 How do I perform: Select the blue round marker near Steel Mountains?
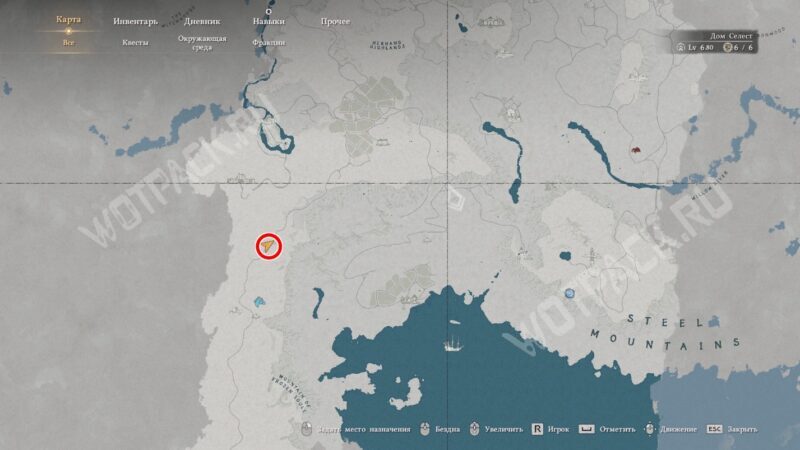click(569, 293)
